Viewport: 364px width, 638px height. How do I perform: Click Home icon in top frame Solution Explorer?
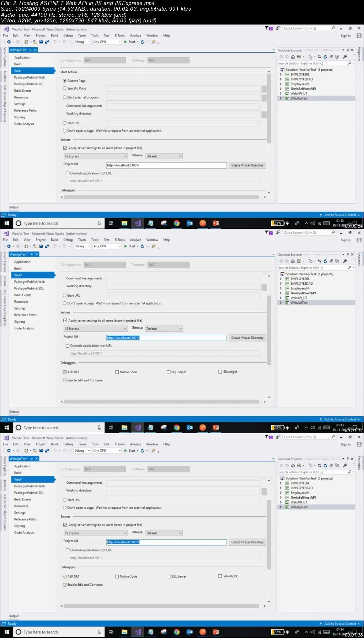pyautogui.click(x=293, y=57)
